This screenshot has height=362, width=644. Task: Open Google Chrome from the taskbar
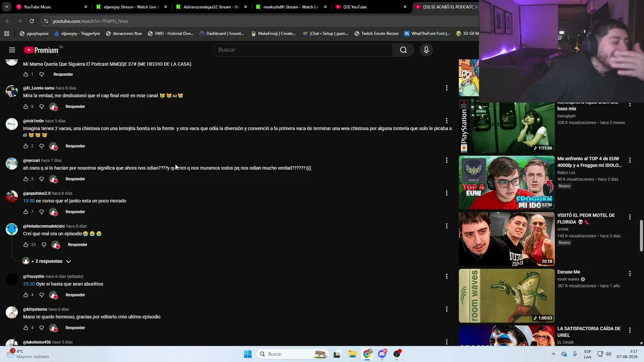tap(367, 354)
